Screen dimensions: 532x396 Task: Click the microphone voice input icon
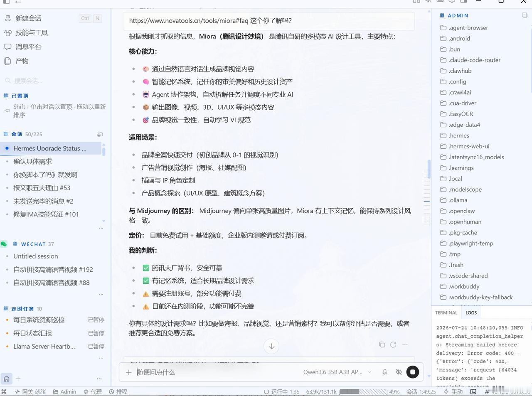(385, 372)
